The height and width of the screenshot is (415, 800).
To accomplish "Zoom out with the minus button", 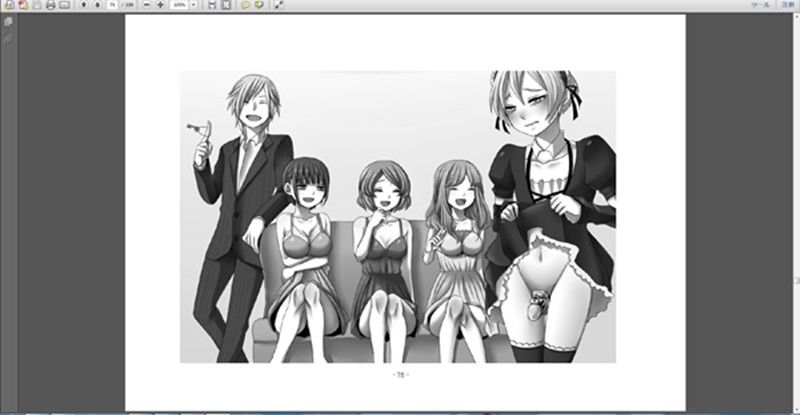I will tap(147, 5).
